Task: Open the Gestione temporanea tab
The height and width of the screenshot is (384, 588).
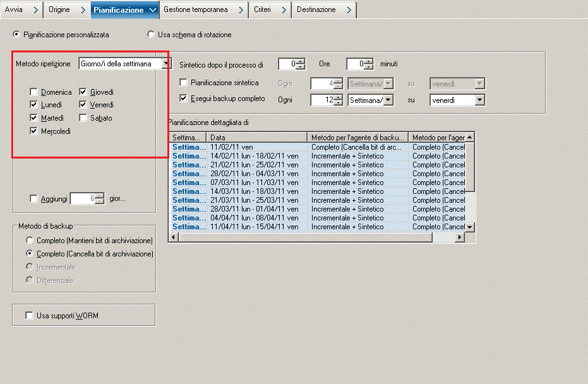Action: 195,9
